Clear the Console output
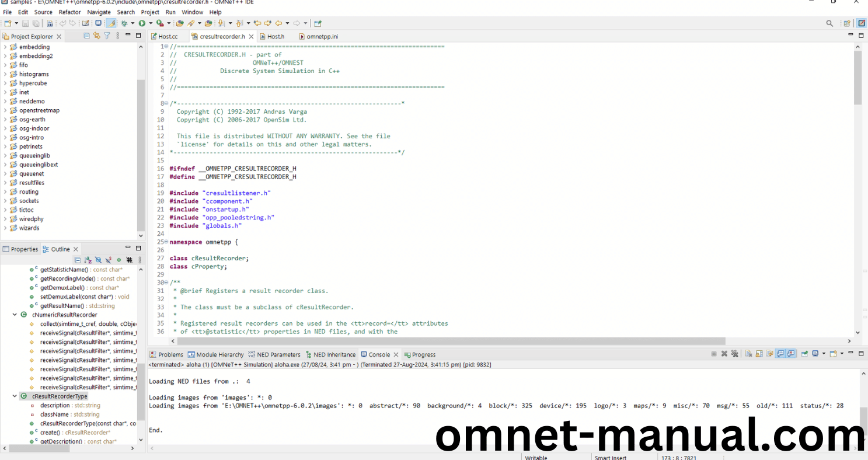This screenshot has height=460, width=868. [x=748, y=354]
